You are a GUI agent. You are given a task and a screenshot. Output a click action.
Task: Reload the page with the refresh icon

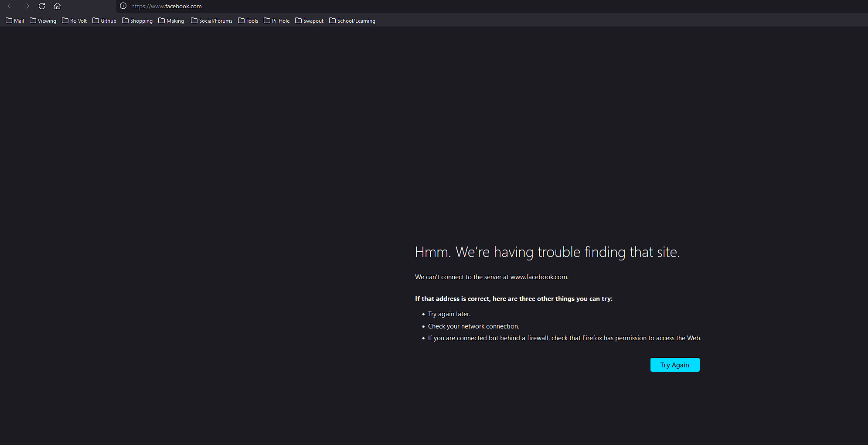pyautogui.click(x=42, y=6)
